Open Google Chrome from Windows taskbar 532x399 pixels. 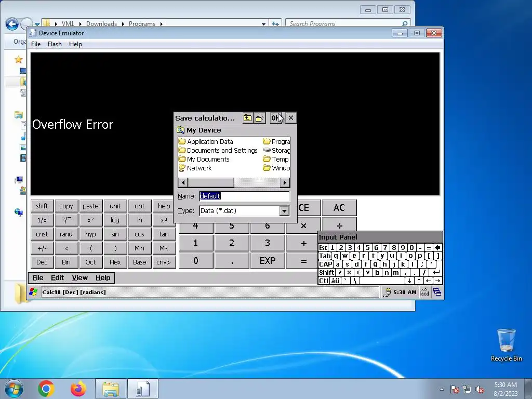(x=46, y=389)
